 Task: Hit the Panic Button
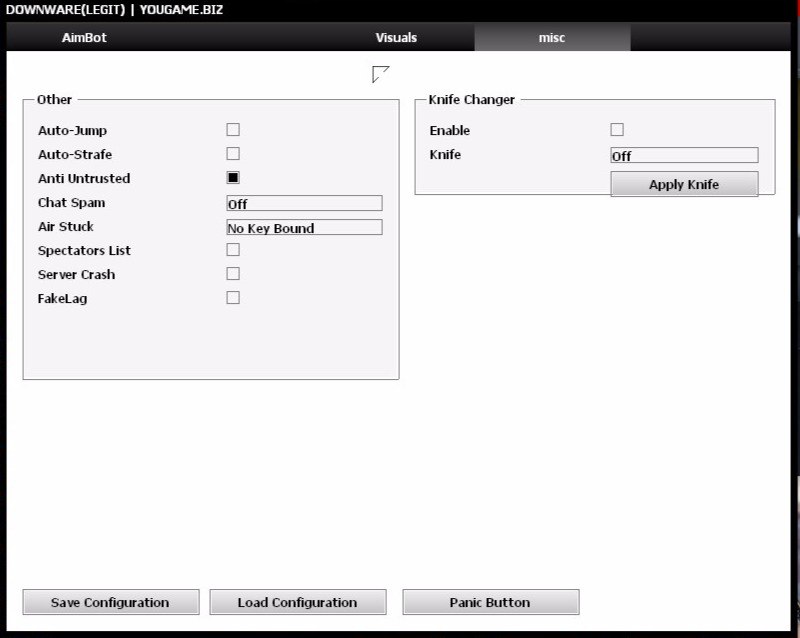click(x=490, y=602)
